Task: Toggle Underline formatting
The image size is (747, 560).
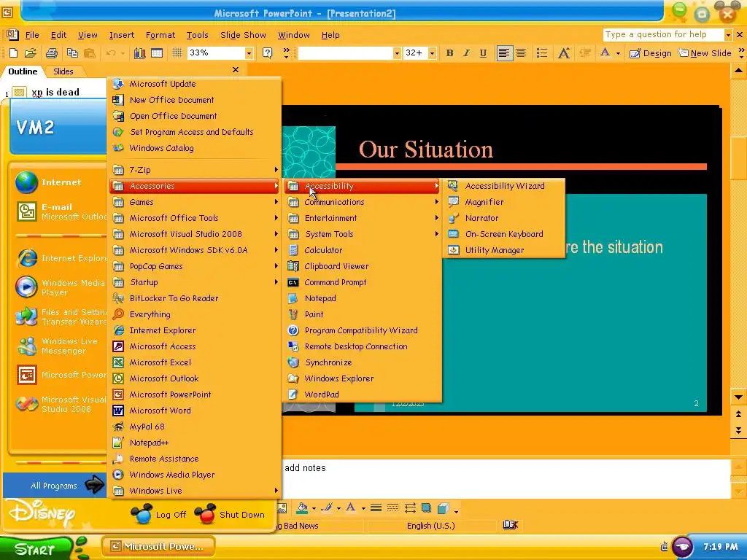Action: pos(483,53)
